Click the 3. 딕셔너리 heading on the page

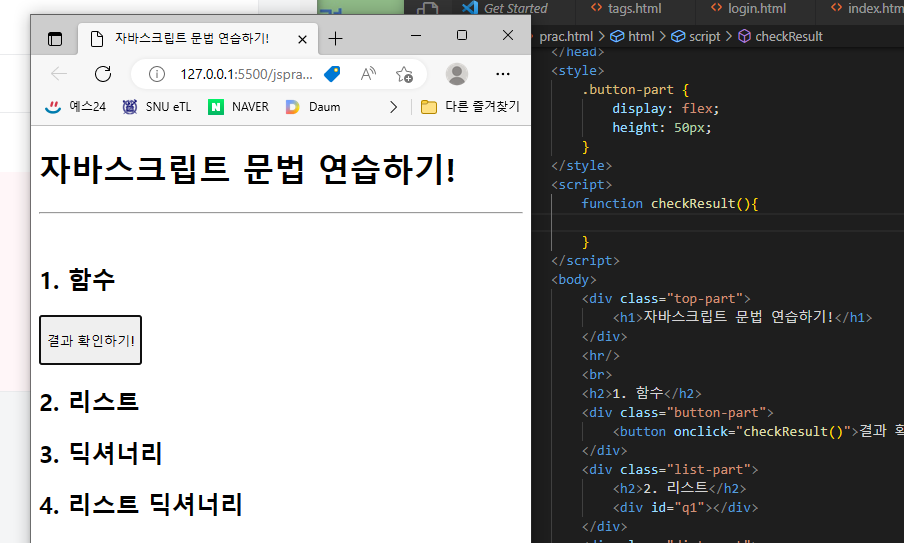101,454
